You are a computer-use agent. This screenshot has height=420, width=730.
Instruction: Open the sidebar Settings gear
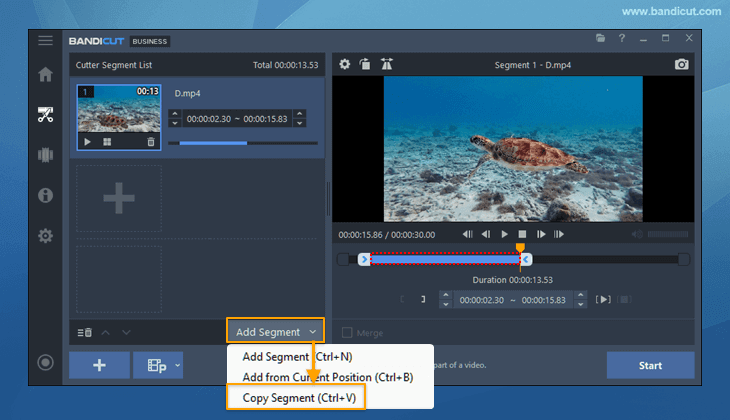pos(45,236)
